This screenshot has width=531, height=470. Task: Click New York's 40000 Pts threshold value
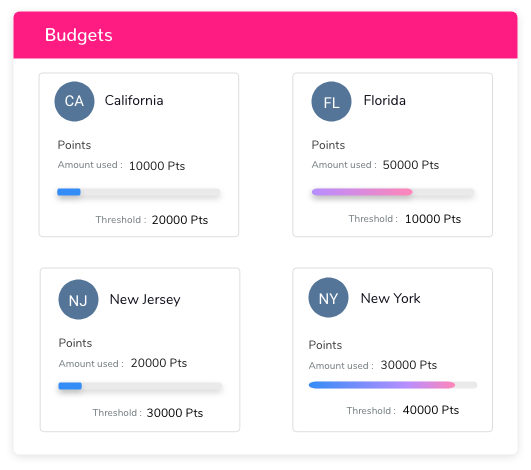pos(431,410)
